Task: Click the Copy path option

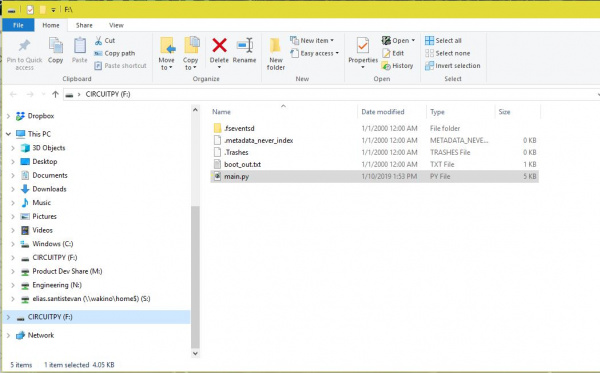Action: (x=114, y=53)
